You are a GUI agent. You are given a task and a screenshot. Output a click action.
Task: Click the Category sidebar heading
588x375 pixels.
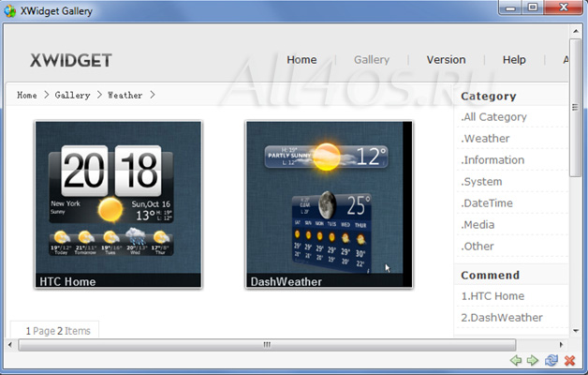click(x=488, y=97)
